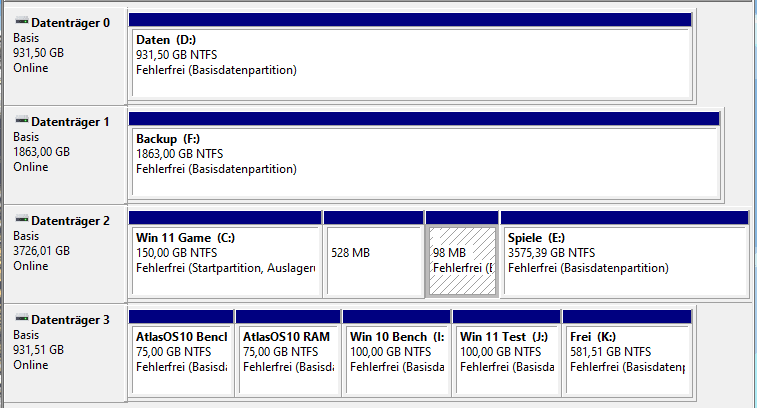Click Fehlerfrei (Startpartition, Auslagerung) status text
The height and width of the screenshot is (408, 757).
point(226,268)
